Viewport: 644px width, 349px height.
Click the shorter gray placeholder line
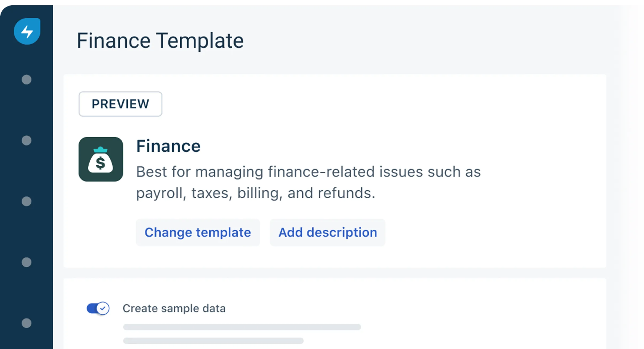pyautogui.click(x=213, y=340)
